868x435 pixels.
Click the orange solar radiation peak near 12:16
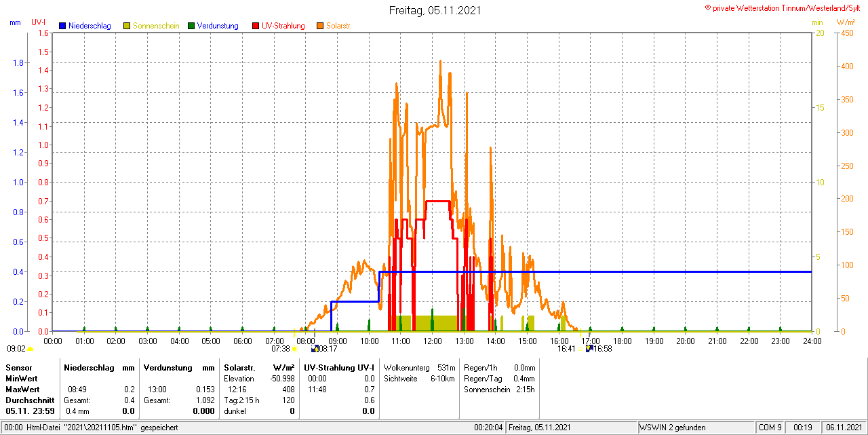click(x=440, y=62)
